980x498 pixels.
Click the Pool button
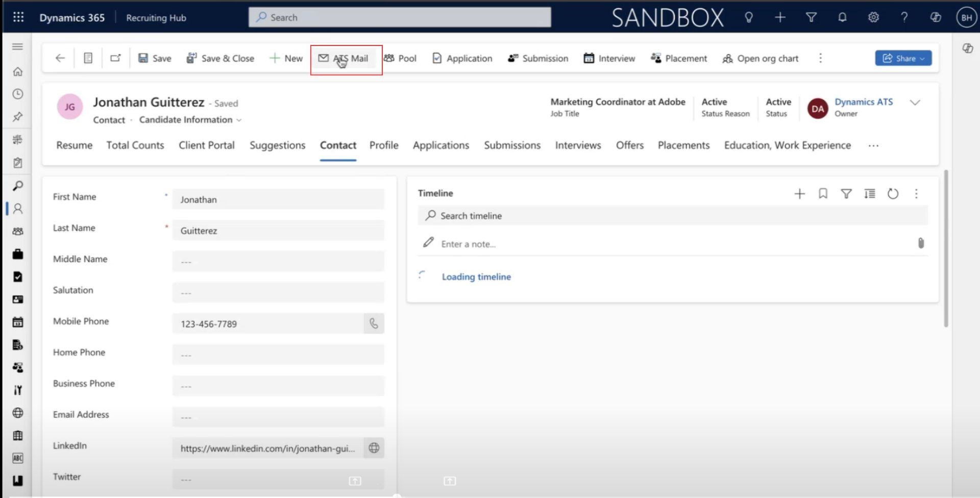click(400, 58)
